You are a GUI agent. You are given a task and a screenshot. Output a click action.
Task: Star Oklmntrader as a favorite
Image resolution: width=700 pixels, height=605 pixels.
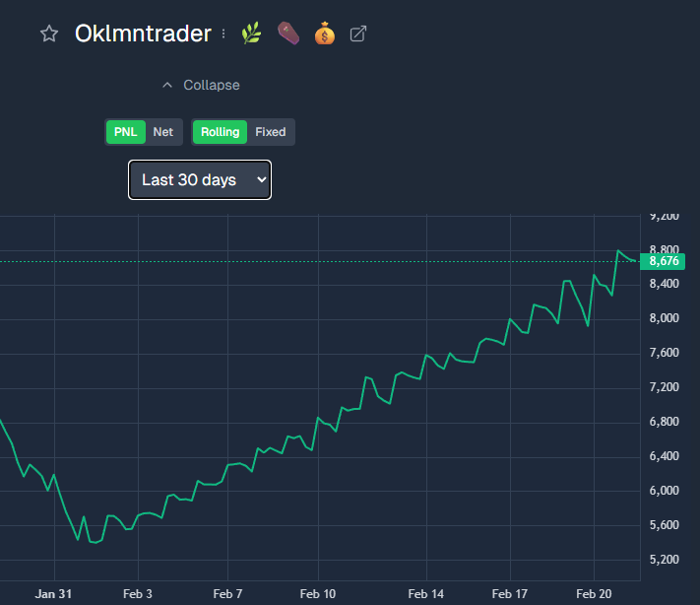(x=49, y=34)
